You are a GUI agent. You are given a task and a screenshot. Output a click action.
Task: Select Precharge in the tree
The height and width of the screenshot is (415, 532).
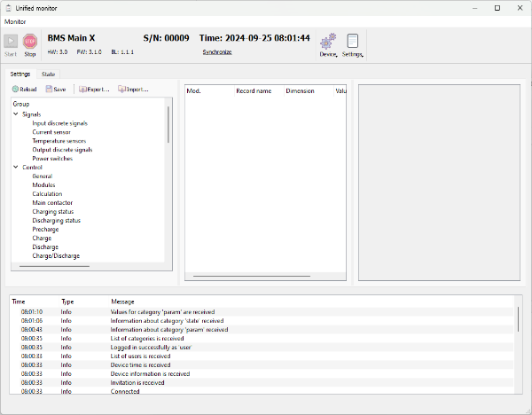[x=45, y=229]
